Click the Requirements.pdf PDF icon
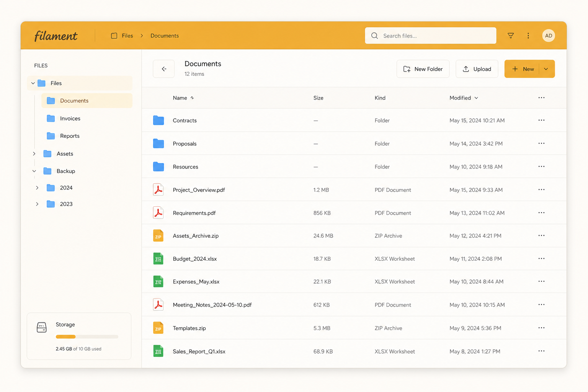Screen dimensions: 588x392 (158, 212)
